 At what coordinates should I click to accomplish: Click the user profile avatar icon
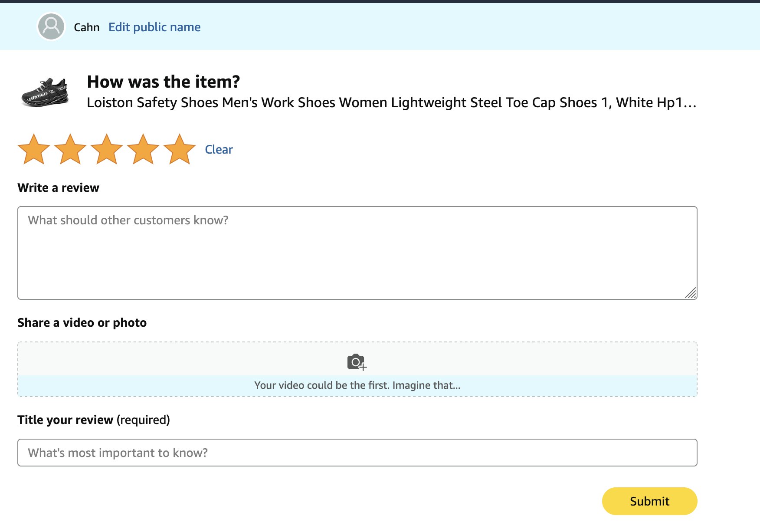coord(51,26)
